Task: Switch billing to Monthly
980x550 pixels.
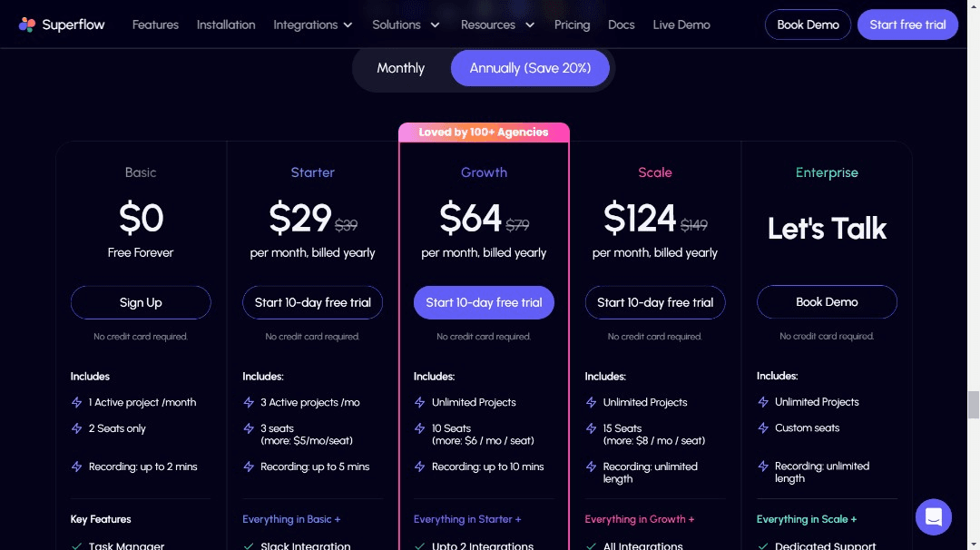Action: [400, 67]
